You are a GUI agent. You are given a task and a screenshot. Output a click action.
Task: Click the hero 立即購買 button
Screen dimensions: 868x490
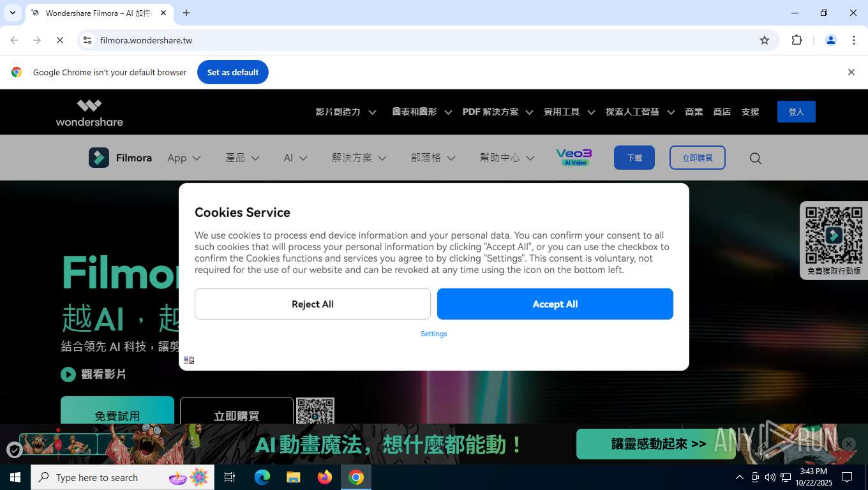[237, 412]
